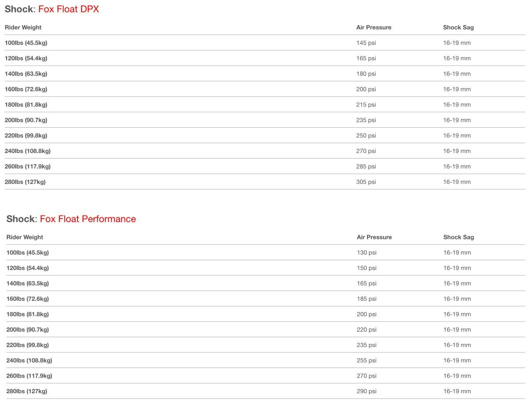Image resolution: width=532 pixels, height=411 pixels.
Task: Open the Fox Float Performance shock link
Action: coord(88,219)
